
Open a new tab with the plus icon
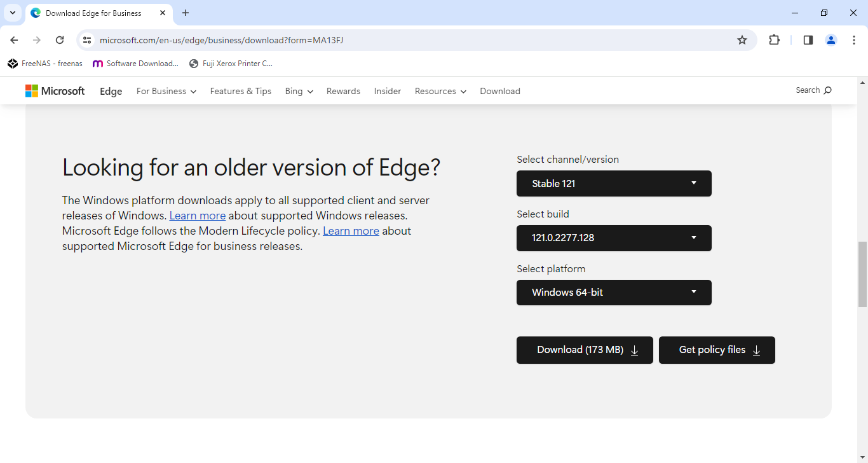(x=185, y=13)
